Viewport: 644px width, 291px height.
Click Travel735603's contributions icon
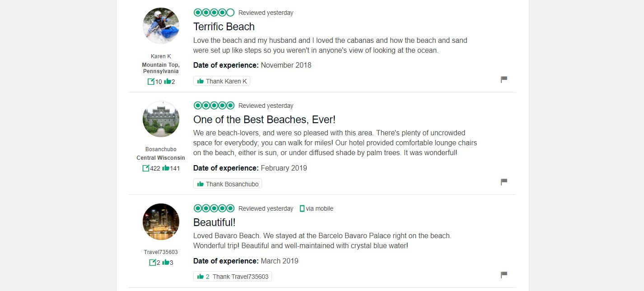point(153,263)
